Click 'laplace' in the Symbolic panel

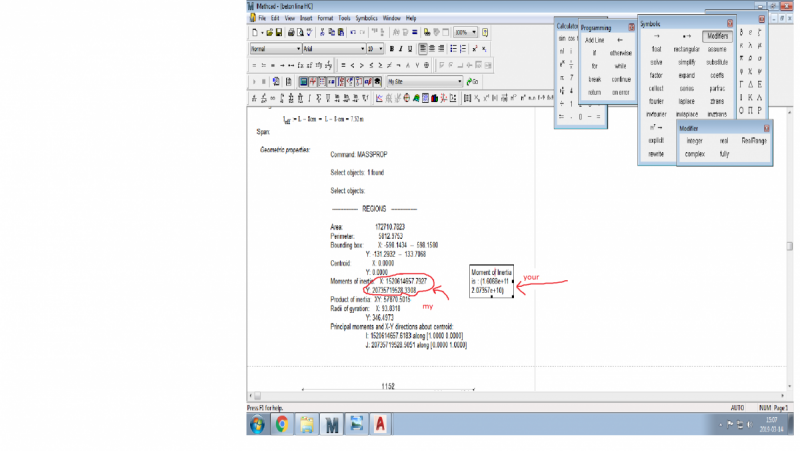click(687, 101)
